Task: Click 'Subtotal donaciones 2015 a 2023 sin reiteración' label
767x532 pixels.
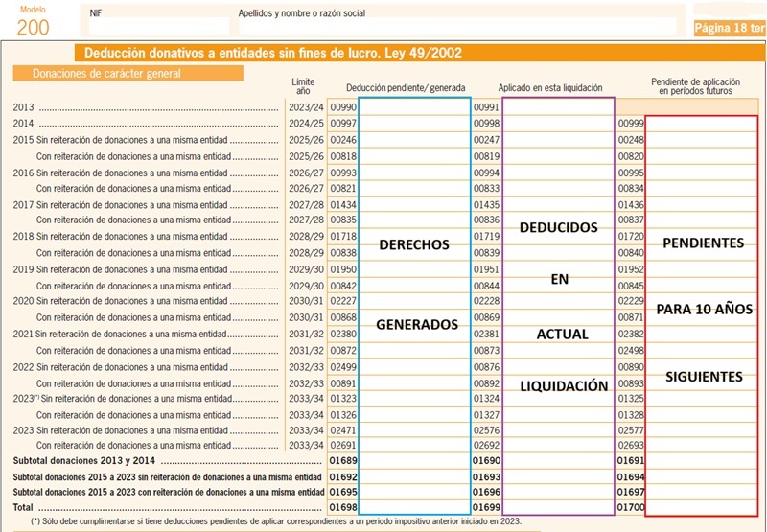Action: [x=167, y=476]
